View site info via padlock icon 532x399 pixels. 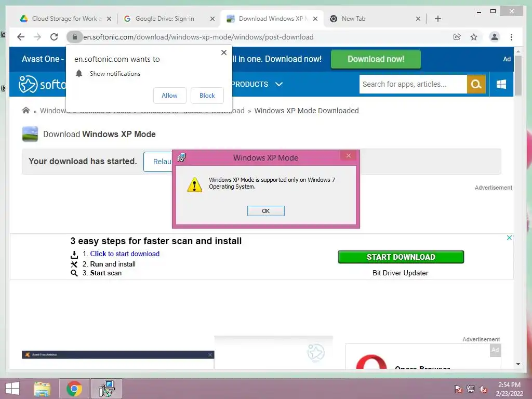(x=75, y=37)
